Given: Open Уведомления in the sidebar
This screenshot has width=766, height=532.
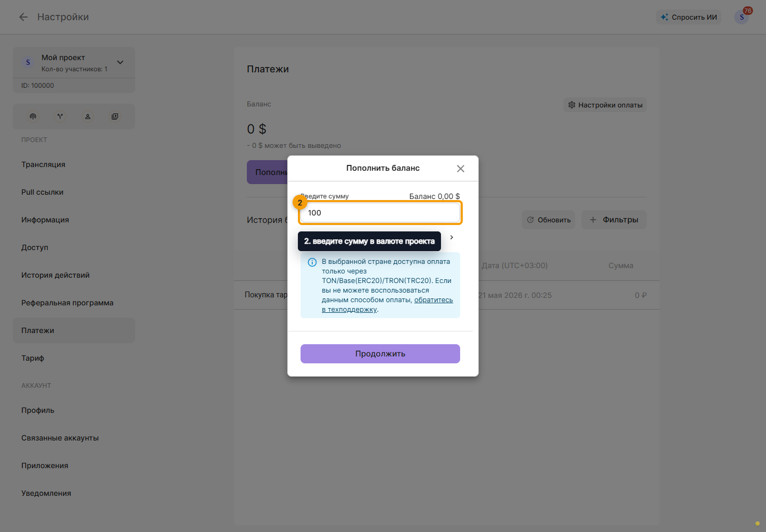Looking at the screenshot, I should [x=74, y=493].
